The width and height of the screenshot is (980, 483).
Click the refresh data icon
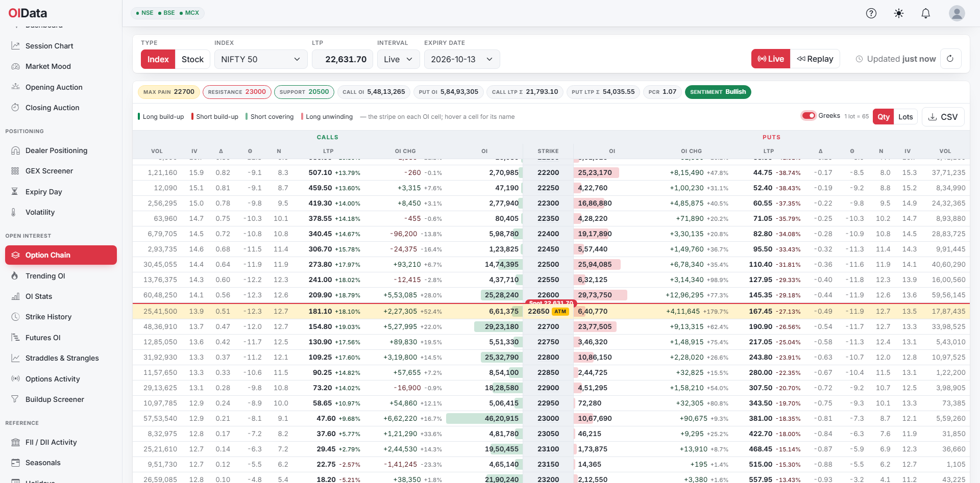tap(950, 59)
